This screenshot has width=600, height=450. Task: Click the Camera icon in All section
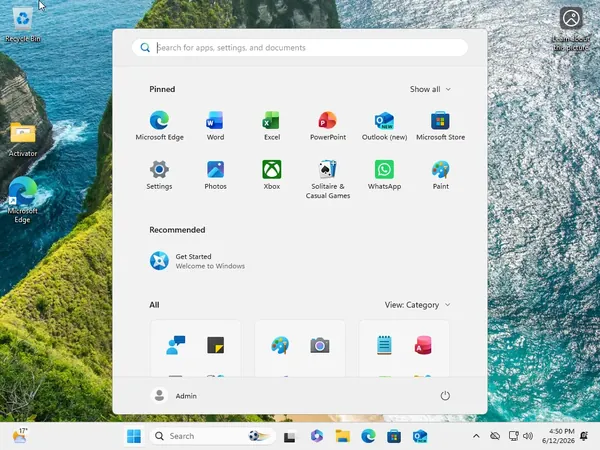point(320,345)
